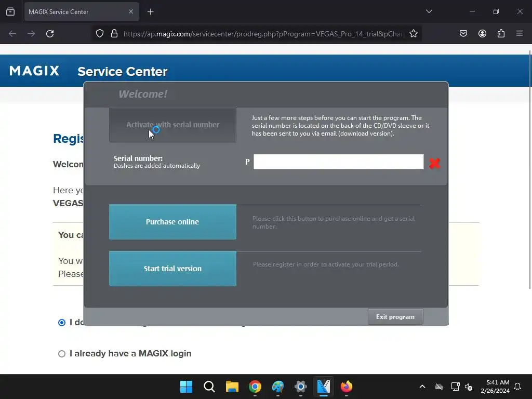Switch to the VEGAS Pro taskbar icon
Image resolution: width=532 pixels, height=399 pixels.
(x=323, y=387)
